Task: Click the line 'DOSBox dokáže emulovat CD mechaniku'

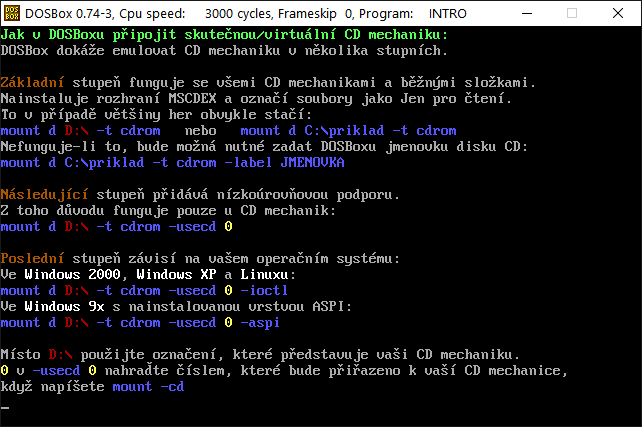Action: coord(224,51)
